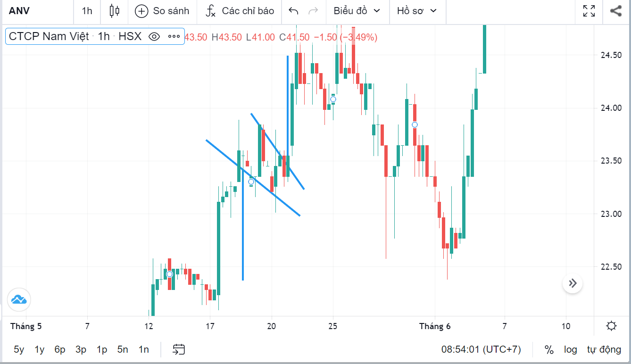631x364 pixels.
Task: Click the 24.50 price axis label
Action: tap(611, 55)
